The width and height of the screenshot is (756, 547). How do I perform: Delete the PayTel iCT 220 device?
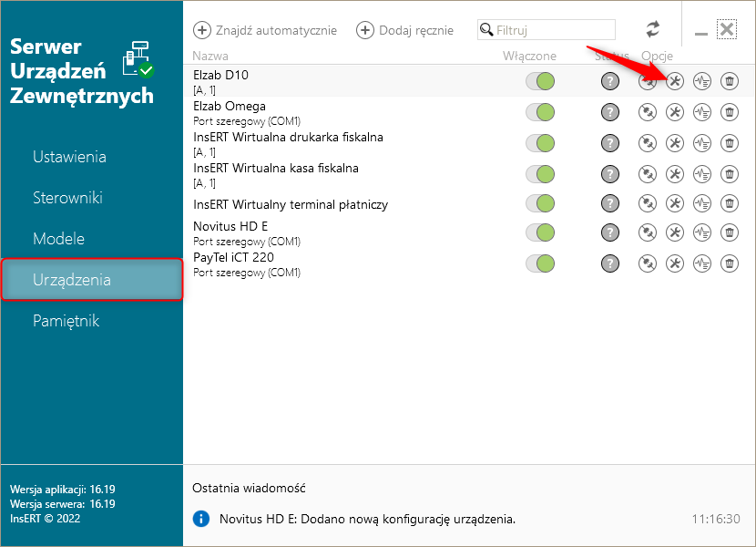click(730, 263)
